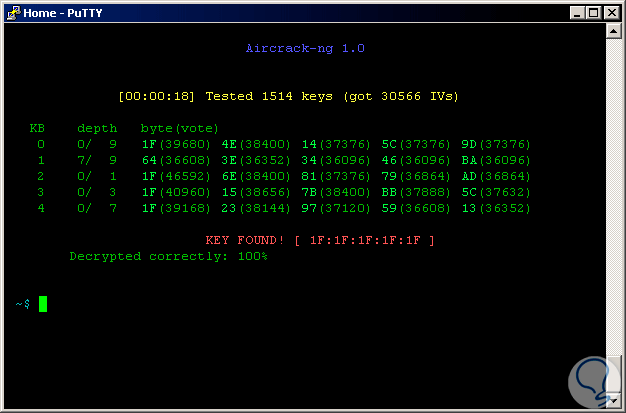The width and height of the screenshot is (626, 413).
Task: Open the PuTTY system menu icon
Action: pyautogui.click(x=13, y=13)
